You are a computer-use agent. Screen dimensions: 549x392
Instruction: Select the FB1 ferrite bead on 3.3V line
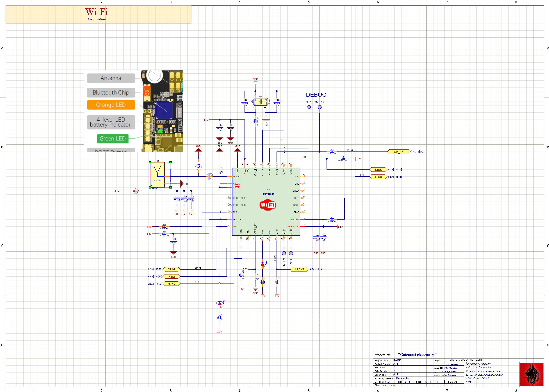136,191
